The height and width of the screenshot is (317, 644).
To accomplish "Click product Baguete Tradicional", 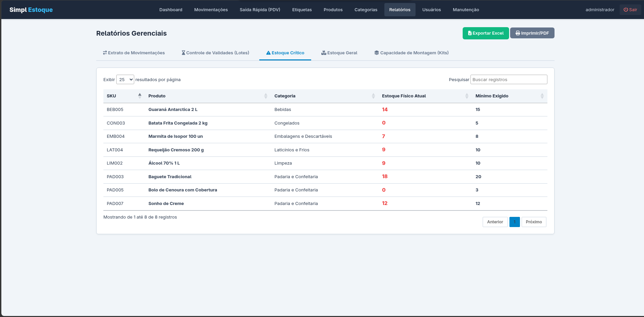I will coord(170,177).
